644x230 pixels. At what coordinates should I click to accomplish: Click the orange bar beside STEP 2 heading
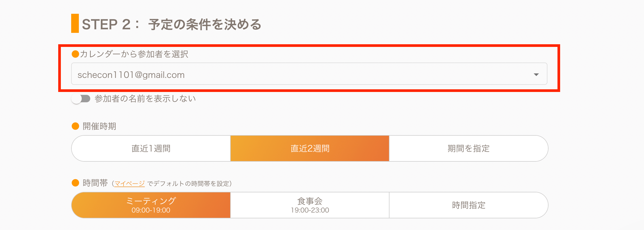pyautogui.click(x=75, y=23)
